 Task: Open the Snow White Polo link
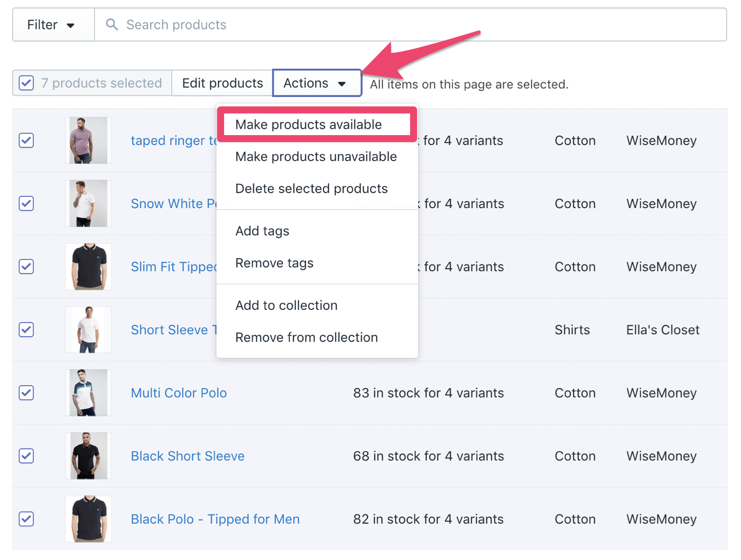[174, 204]
